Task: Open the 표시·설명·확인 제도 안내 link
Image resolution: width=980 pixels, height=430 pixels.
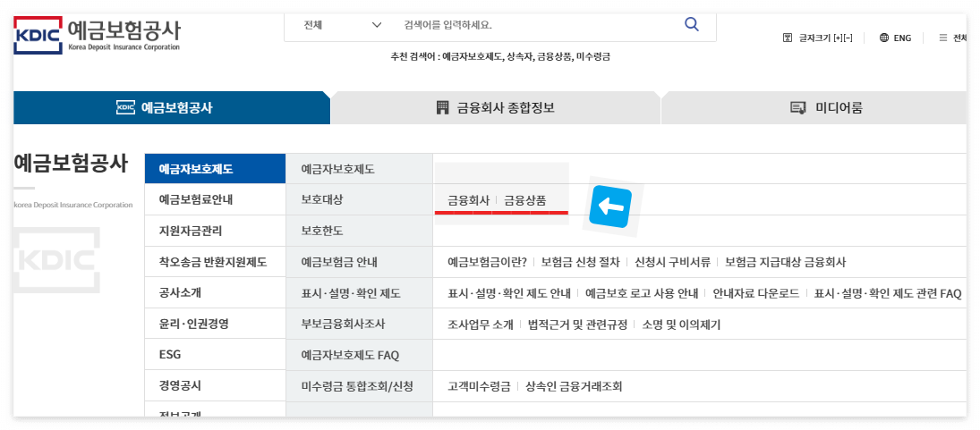Action: pos(509,292)
